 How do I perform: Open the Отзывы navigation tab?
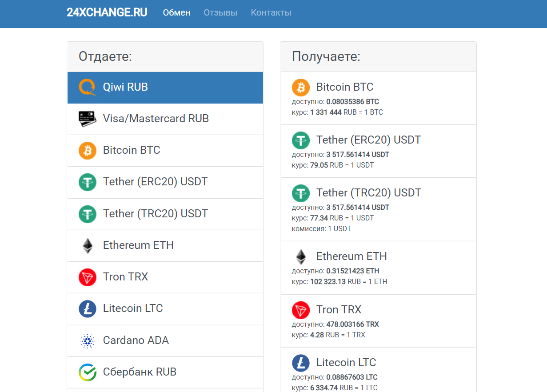coord(220,12)
